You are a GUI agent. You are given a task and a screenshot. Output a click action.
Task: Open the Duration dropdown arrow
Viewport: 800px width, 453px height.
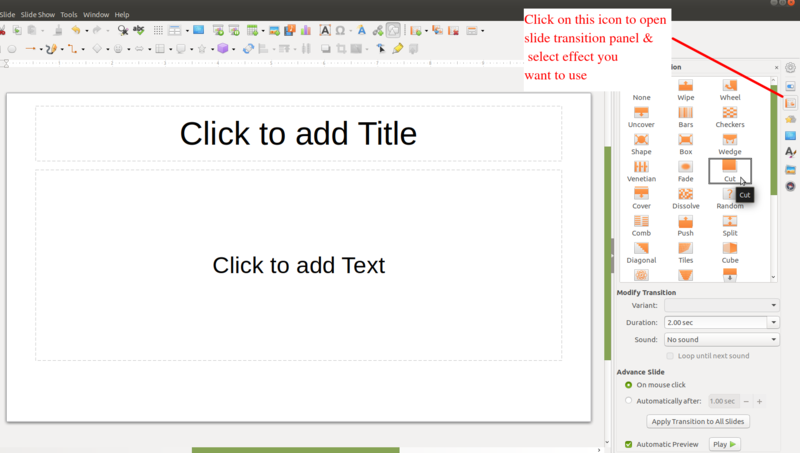(773, 322)
